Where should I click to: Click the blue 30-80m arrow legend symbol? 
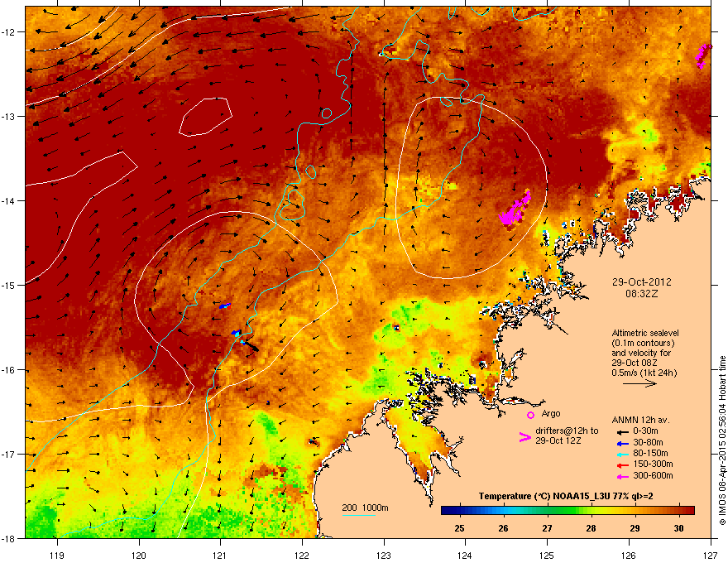pyautogui.click(x=622, y=443)
